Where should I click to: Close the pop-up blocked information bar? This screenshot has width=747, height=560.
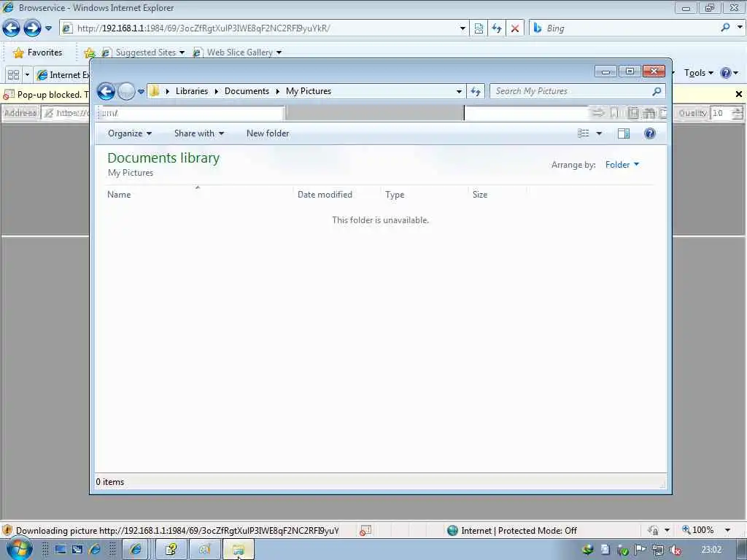coord(739,94)
